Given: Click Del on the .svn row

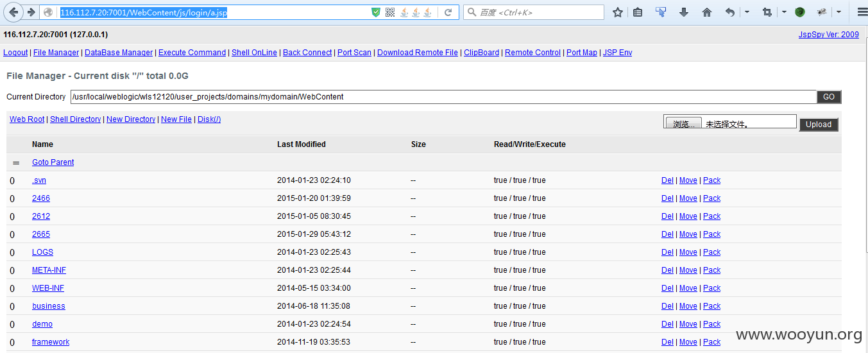Looking at the screenshot, I should point(667,180).
